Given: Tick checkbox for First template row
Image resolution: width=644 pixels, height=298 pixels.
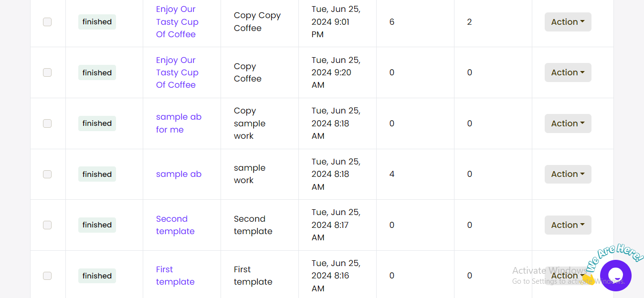Looking at the screenshot, I should click(x=47, y=276).
